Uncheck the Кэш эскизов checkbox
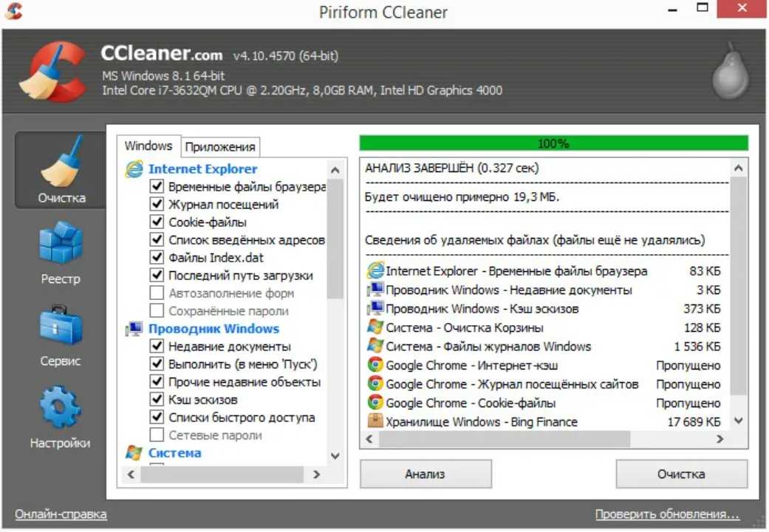Screen dimensions: 769x532 [157, 399]
